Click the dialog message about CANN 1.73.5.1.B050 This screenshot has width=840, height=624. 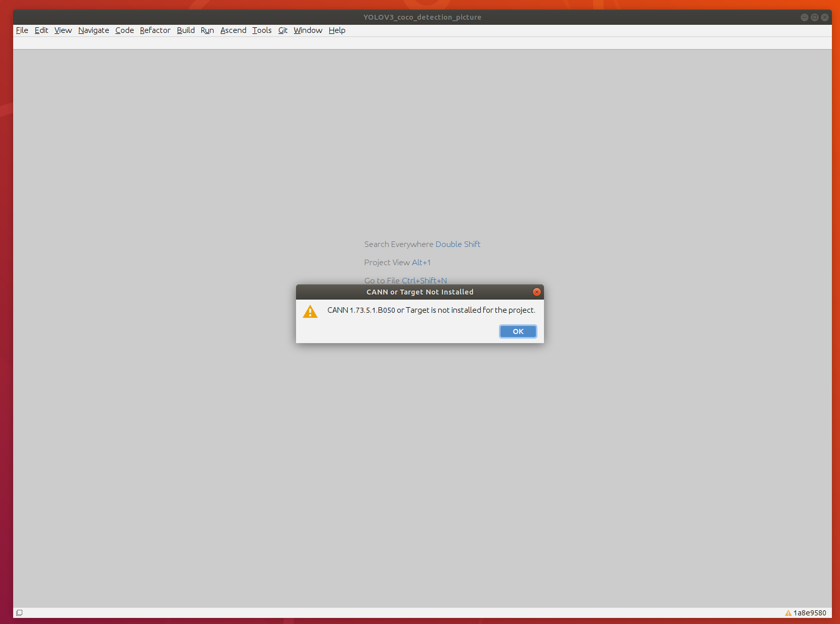pyautogui.click(x=431, y=310)
